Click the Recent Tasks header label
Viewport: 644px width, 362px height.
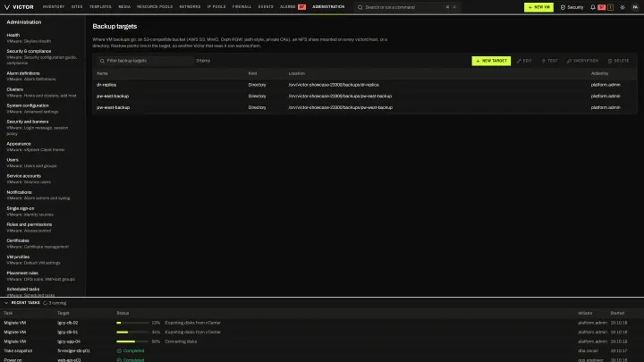click(x=25, y=303)
